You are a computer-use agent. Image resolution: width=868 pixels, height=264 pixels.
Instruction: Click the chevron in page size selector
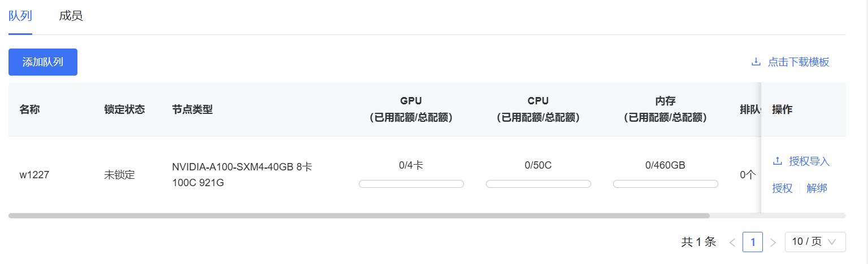(x=832, y=242)
